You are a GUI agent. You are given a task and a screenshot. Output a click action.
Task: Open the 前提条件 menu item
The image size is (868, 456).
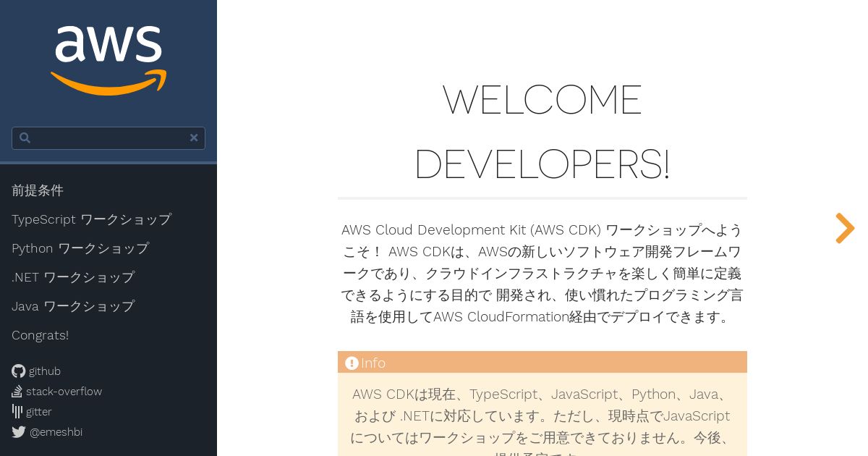coord(38,190)
